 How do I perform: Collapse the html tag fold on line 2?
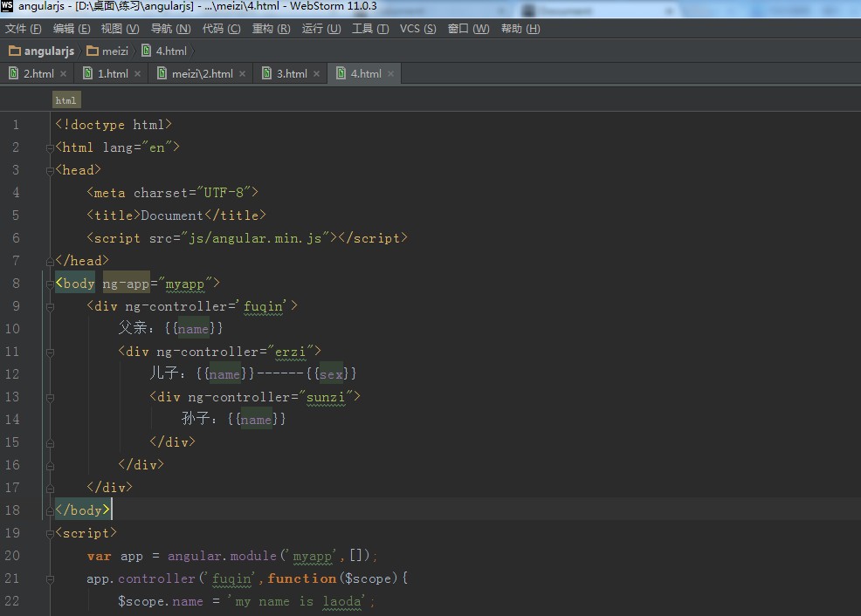tap(50, 148)
